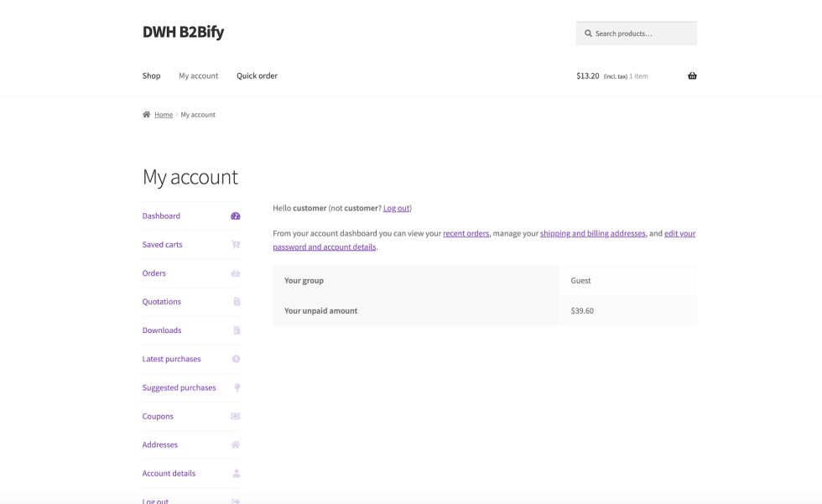The image size is (822, 504).
Task: Click the Quotations document icon
Action: click(237, 302)
